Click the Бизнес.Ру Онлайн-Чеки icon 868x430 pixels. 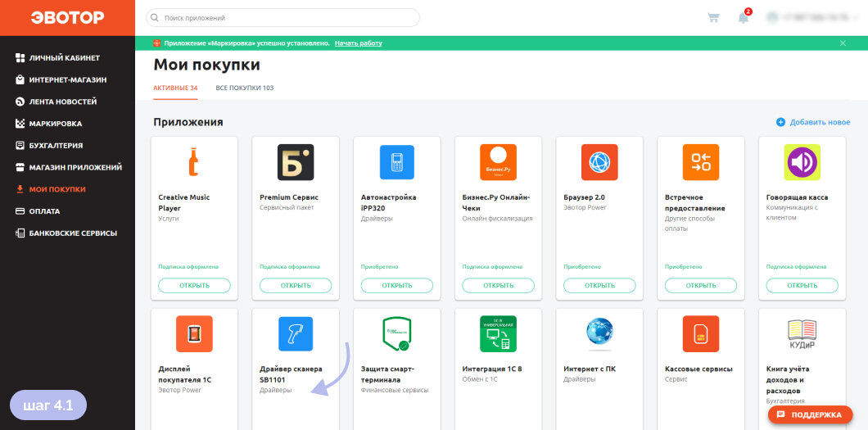point(498,162)
